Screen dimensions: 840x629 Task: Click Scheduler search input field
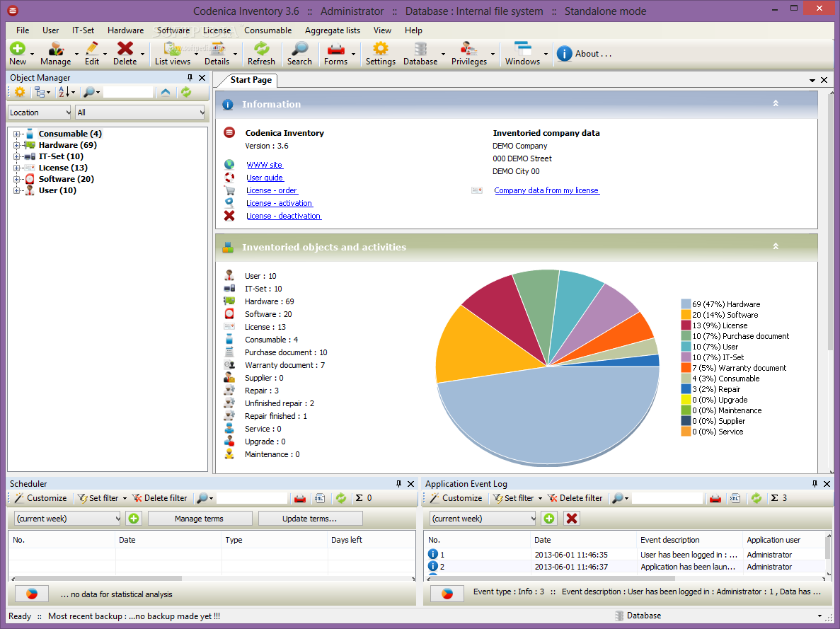click(x=252, y=498)
